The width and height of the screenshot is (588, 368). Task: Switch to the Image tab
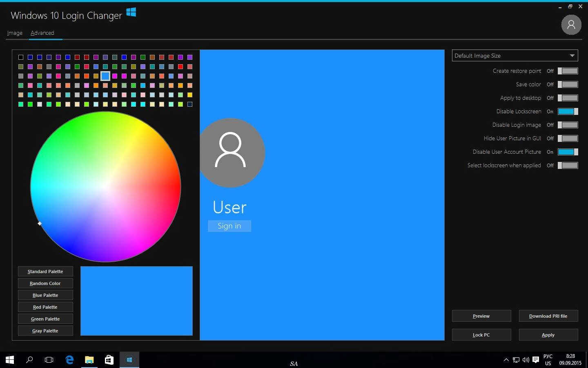coord(15,33)
